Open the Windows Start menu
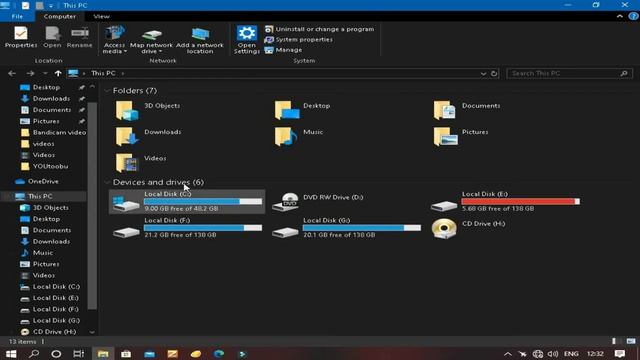Screen dimensions: 640x360 11,353
